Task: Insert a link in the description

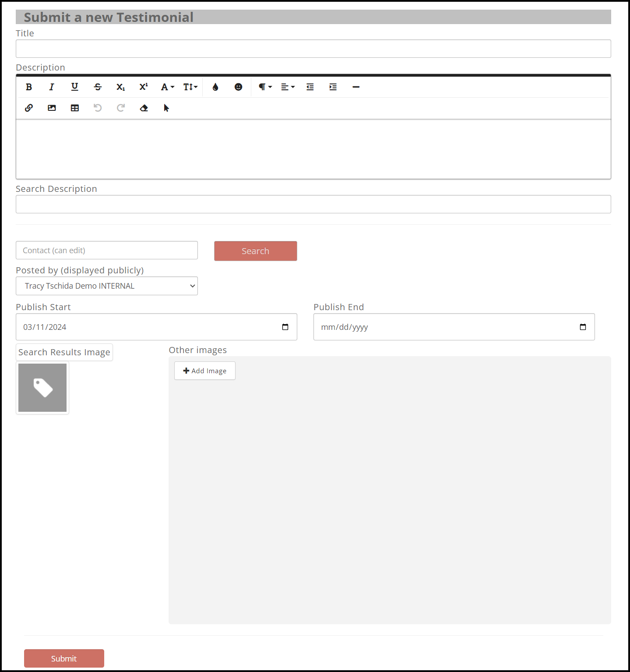Action: pos(29,108)
